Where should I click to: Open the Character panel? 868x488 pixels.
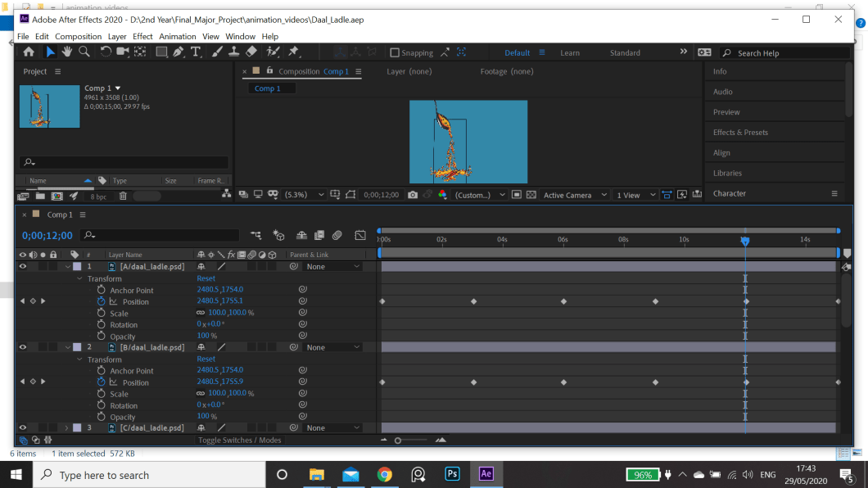[729, 193]
